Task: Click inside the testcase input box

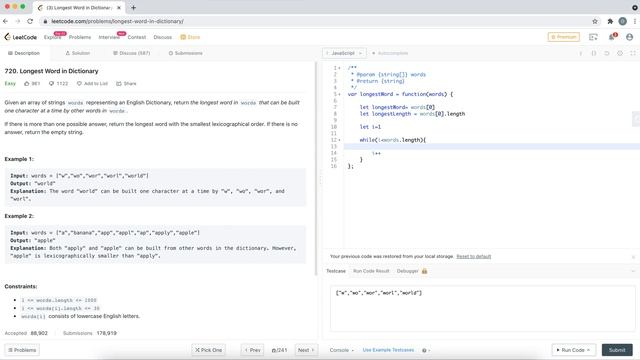Action: click(482, 309)
